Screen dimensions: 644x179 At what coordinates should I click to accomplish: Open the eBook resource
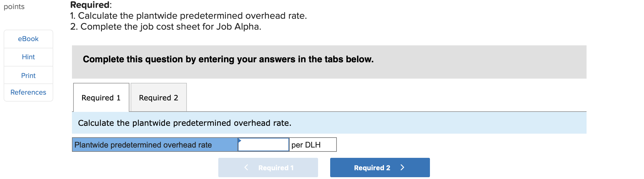tap(28, 39)
